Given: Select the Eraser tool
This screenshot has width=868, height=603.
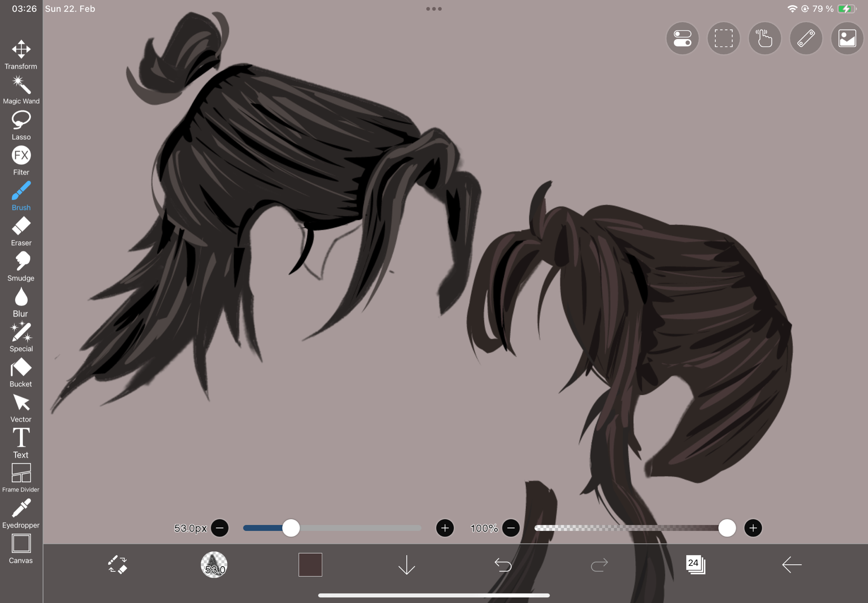Looking at the screenshot, I should pyautogui.click(x=21, y=231).
